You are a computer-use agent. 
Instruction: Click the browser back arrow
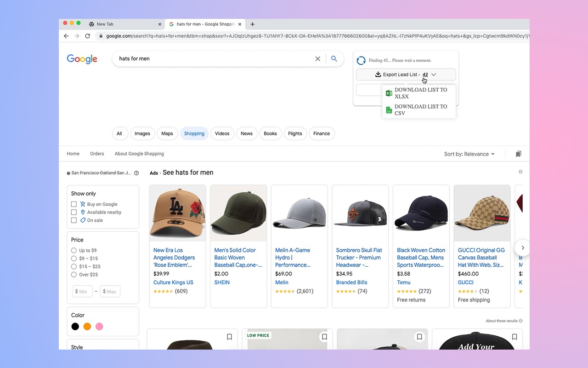click(x=66, y=36)
